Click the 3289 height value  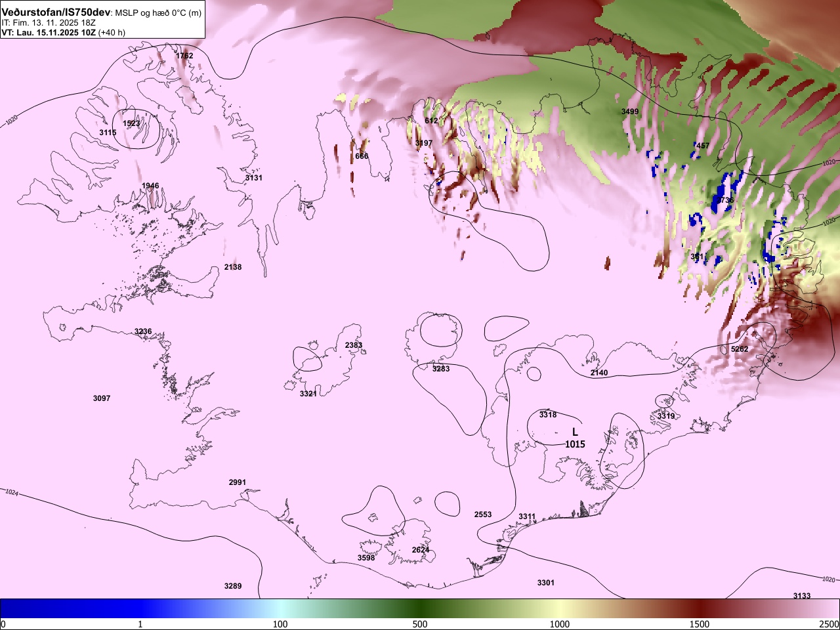[233, 586]
